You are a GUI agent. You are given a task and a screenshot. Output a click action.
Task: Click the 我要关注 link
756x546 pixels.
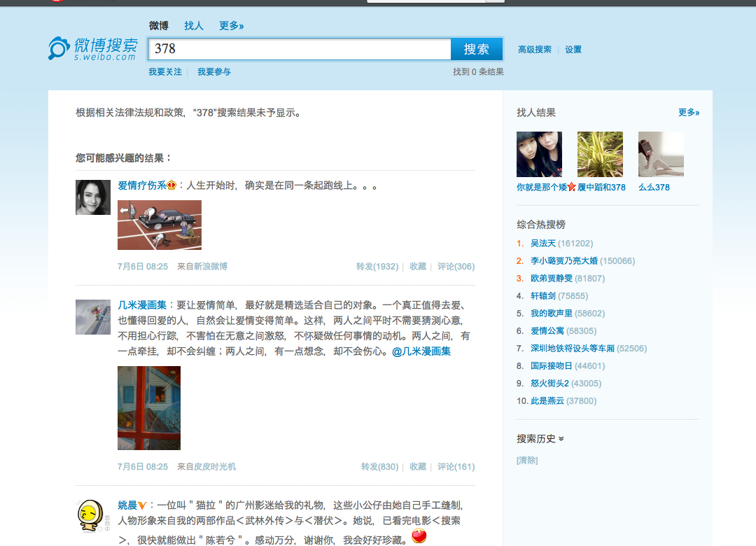165,72
